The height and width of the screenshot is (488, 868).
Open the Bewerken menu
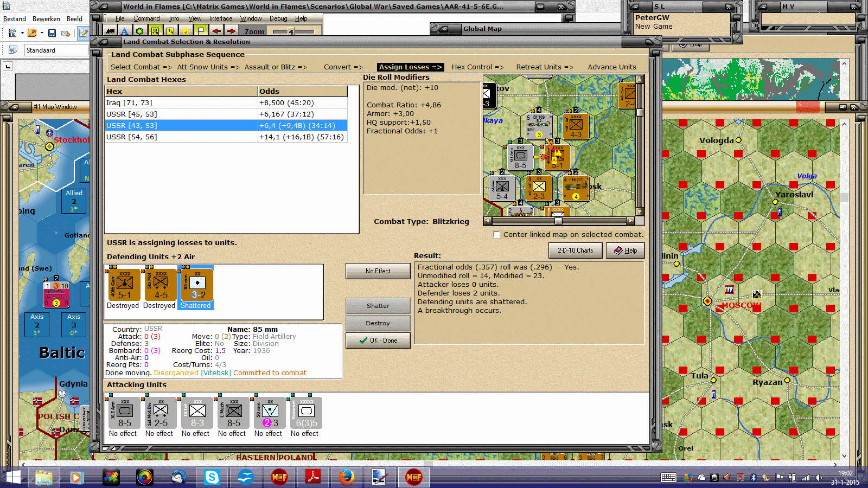click(x=46, y=19)
